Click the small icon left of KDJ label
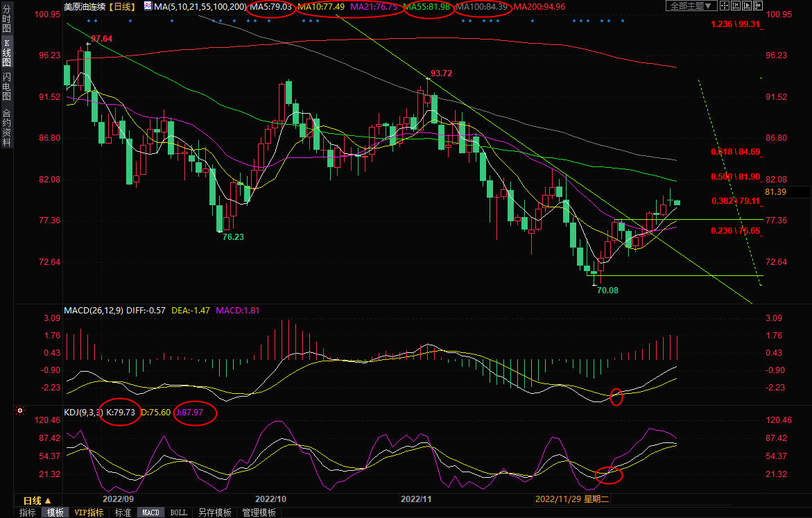Viewport: 812px width, 518px height. pyautogui.click(x=19, y=411)
